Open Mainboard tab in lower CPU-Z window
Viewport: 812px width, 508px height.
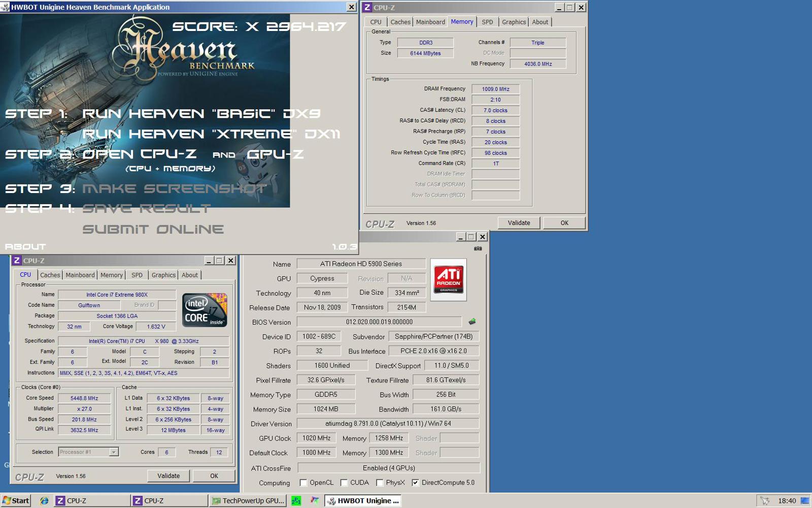click(x=80, y=275)
